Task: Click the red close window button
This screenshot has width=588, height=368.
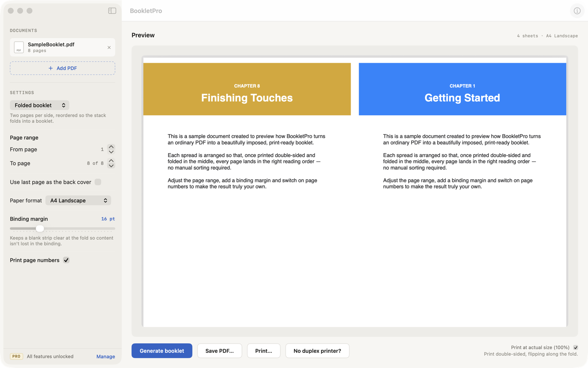Action: (11, 11)
